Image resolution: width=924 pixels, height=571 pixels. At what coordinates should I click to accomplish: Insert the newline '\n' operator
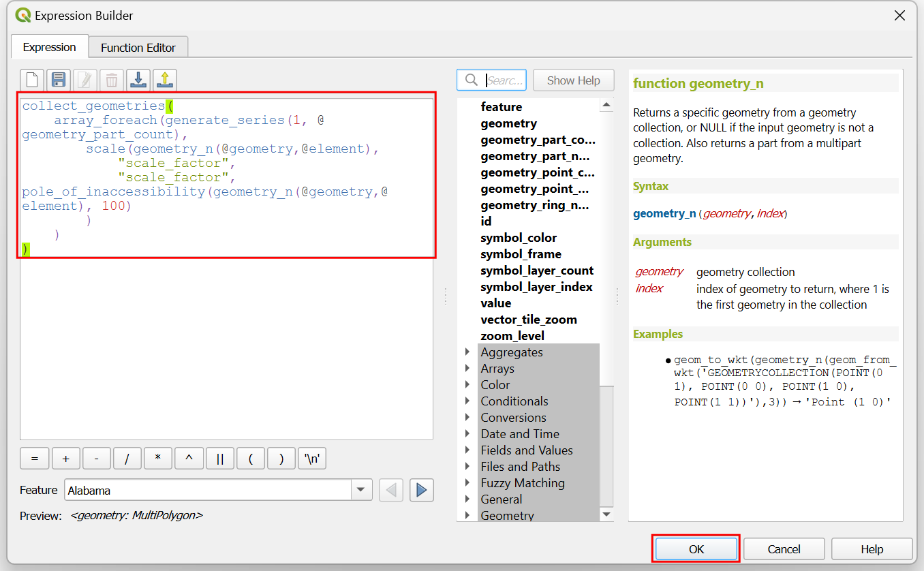(313, 459)
